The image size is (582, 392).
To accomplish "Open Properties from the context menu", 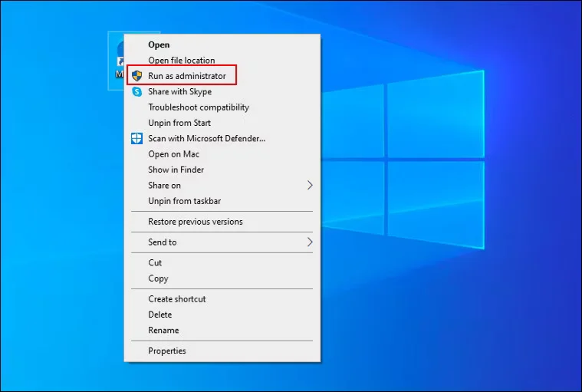I will pyautogui.click(x=166, y=351).
